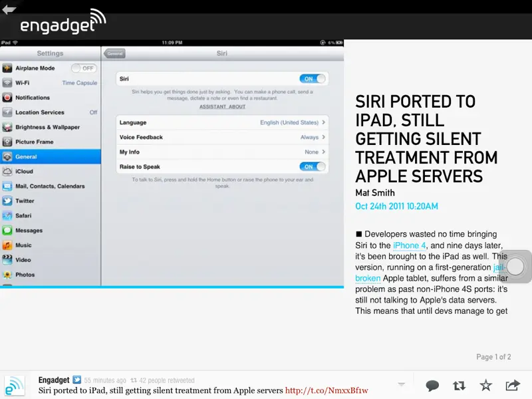Select General in the Settings sidebar
This screenshot has width=532, height=399.
[50, 156]
